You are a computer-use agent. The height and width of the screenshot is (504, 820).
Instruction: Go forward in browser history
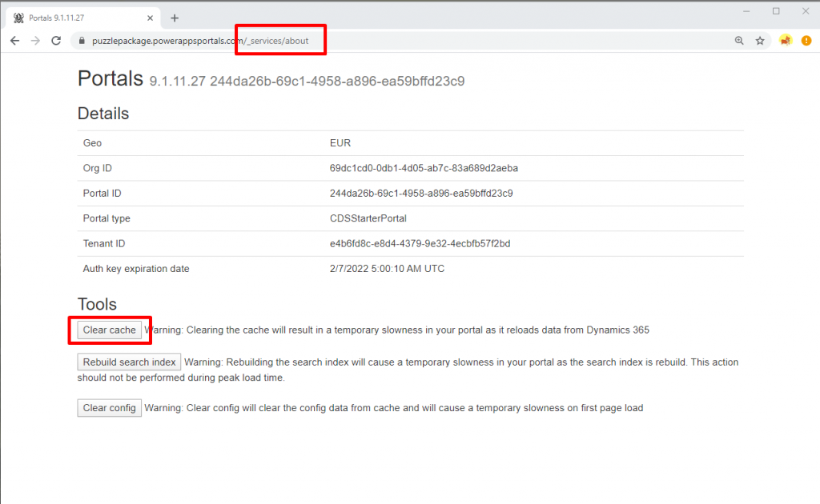(35, 41)
